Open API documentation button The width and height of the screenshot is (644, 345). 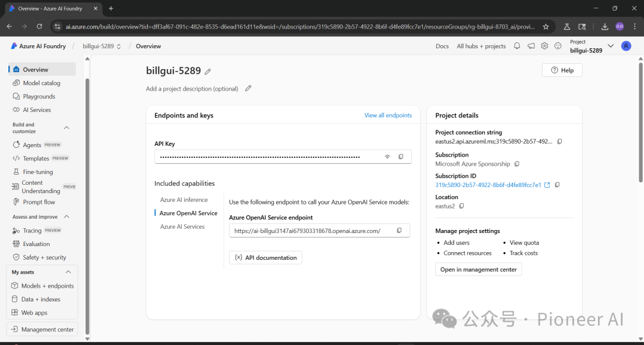[x=265, y=257]
